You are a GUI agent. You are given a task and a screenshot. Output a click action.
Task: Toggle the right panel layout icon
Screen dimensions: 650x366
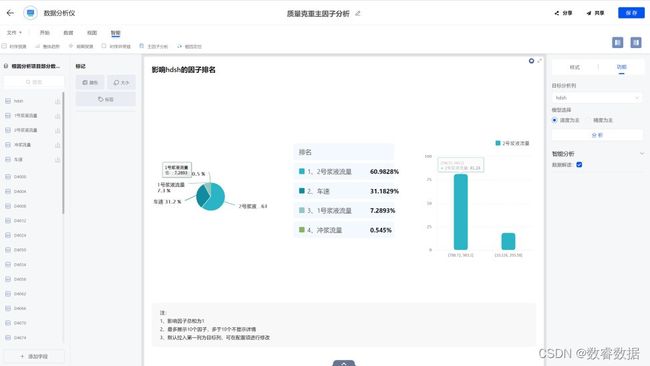pos(636,42)
